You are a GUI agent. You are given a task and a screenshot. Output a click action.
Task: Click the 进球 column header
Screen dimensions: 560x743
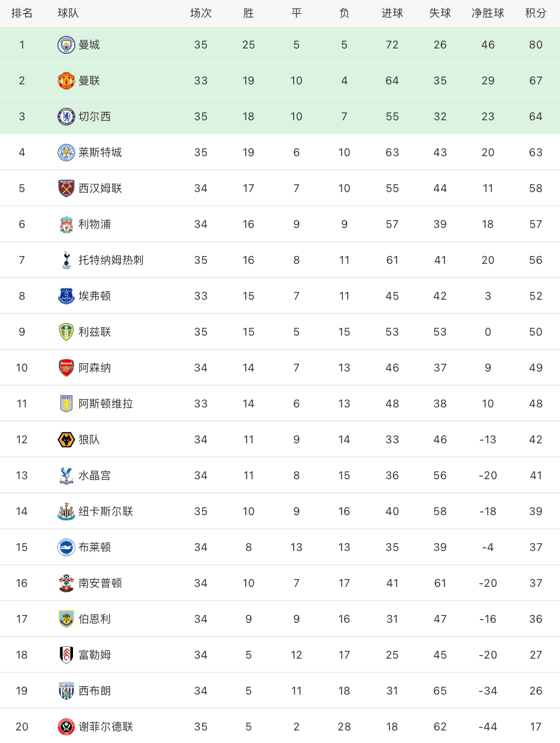[392, 13]
